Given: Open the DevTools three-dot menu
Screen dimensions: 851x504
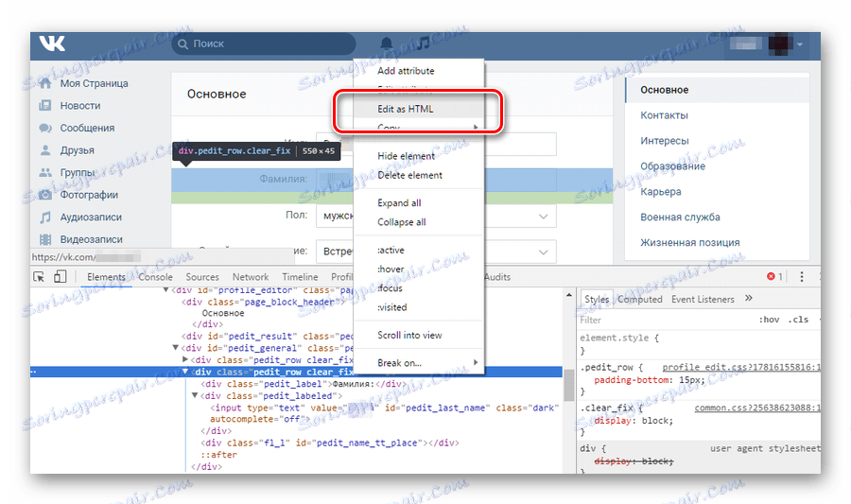Looking at the screenshot, I should pos(802,277).
